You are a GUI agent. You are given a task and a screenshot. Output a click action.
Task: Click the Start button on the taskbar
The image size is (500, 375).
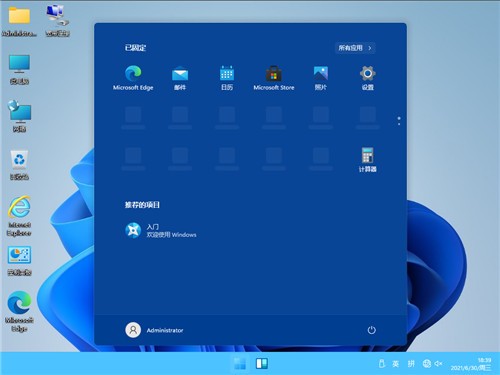pyautogui.click(x=240, y=364)
